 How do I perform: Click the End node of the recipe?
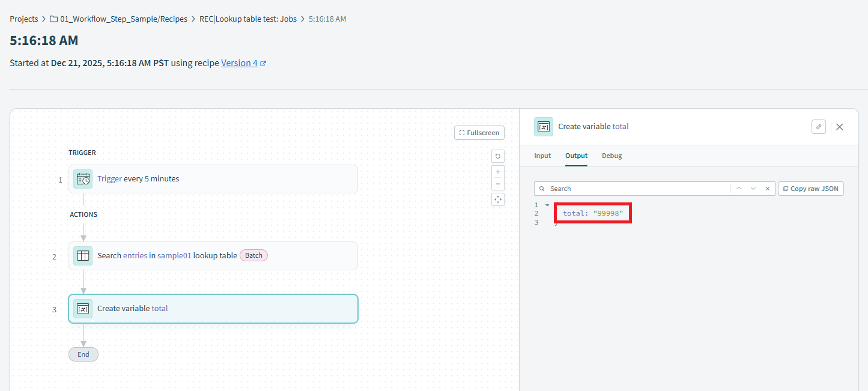pos(83,354)
